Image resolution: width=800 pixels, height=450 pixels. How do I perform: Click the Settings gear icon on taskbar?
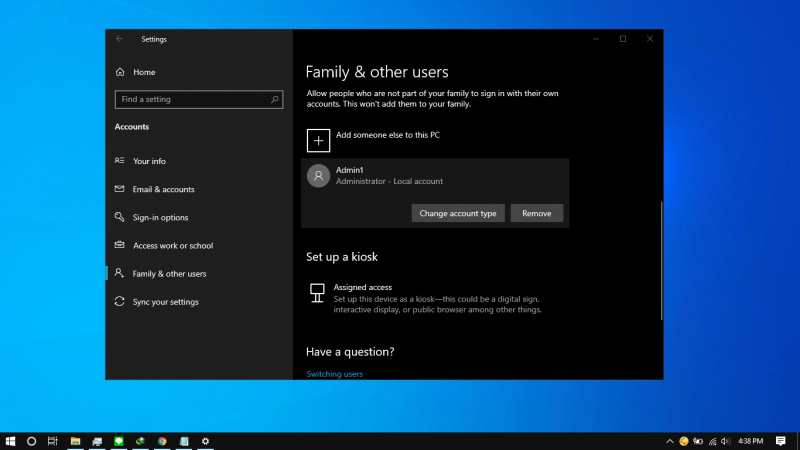coord(206,441)
